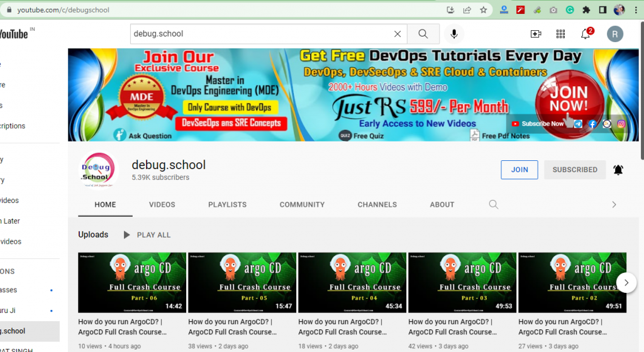Click the Grammarly extension icon
Screen dimensions: 644x352
pos(570,10)
